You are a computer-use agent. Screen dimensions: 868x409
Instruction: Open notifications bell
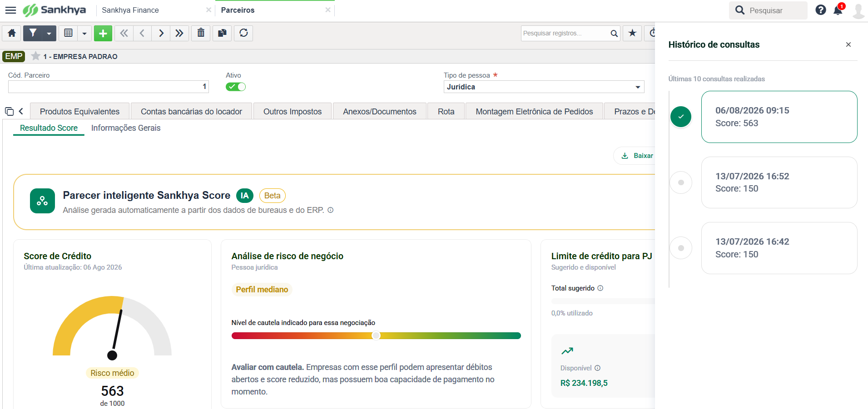(x=838, y=10)
